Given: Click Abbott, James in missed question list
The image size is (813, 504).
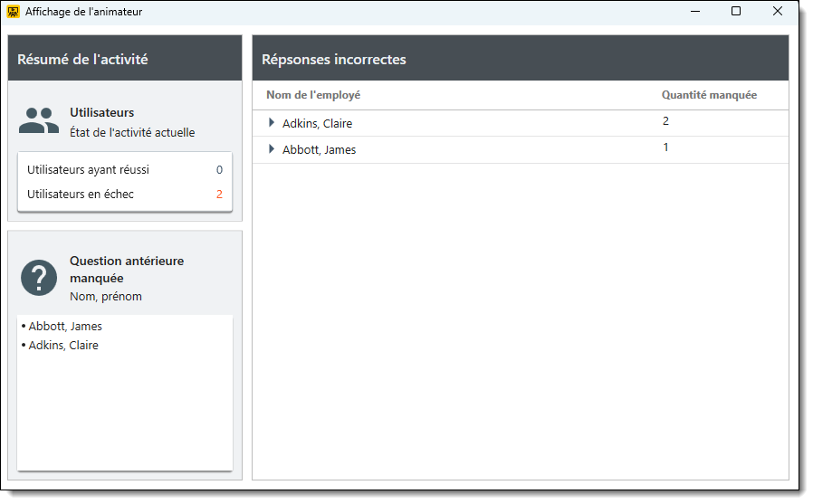Looking at the screenshot, I should pos(65,327).
